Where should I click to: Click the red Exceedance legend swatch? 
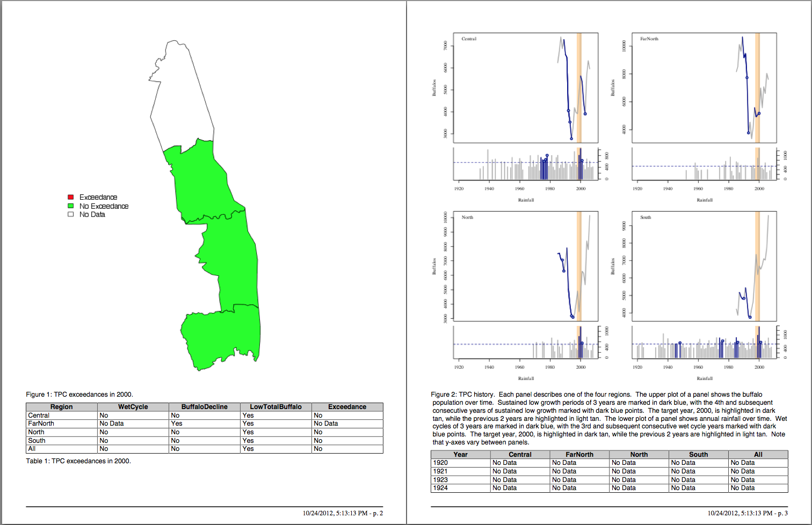click(70, 197)
